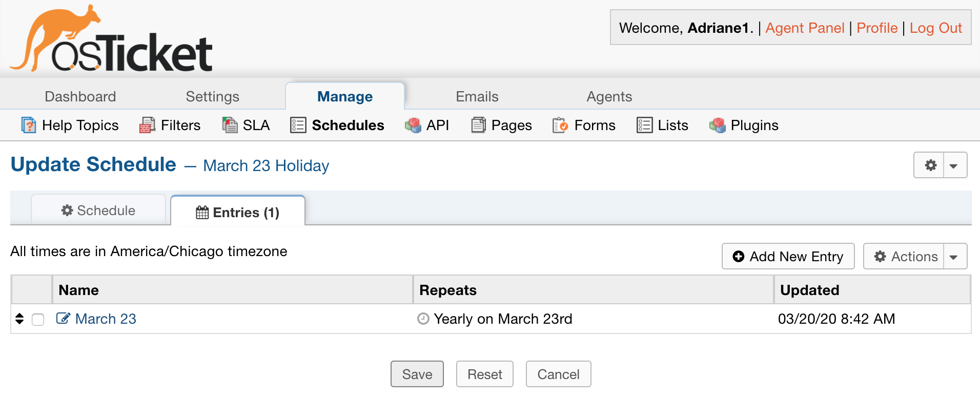The height and width of the screenshot is (420, 980).
Task: Click the Save button
Action: coord(417,374)
